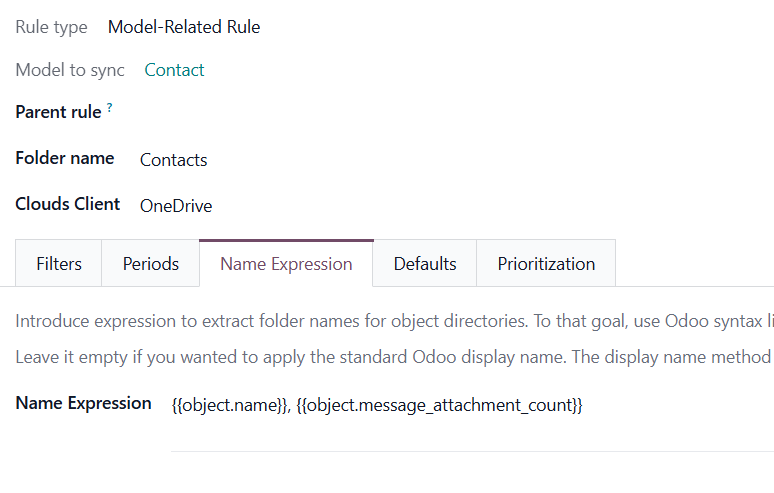The width and height of the screenshot is (774, 493).
Task: Click the Name Expression input with object.name
Action: pyautogui.click(x=377, y=405)
